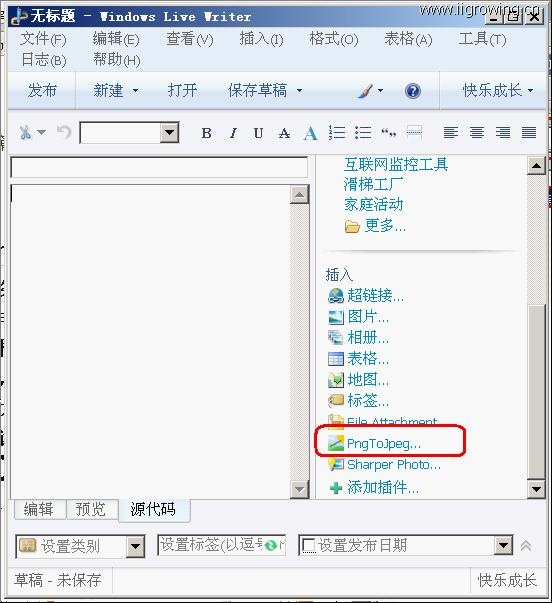Image resolution: width=552 pixels, height=603 pixels.
Task: Switch to the 编辑 tab
Action: (40, 509)
